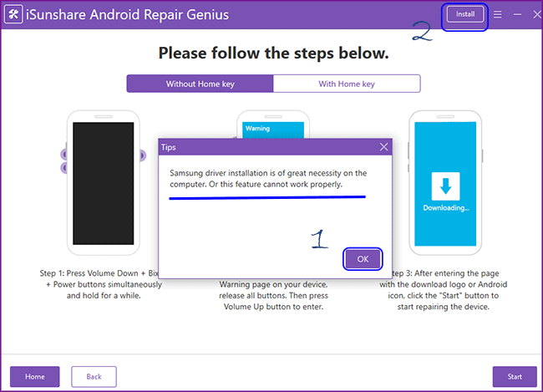Click Start to begin repairing
This screenshot has height=392, width=543.
[515, 376]
